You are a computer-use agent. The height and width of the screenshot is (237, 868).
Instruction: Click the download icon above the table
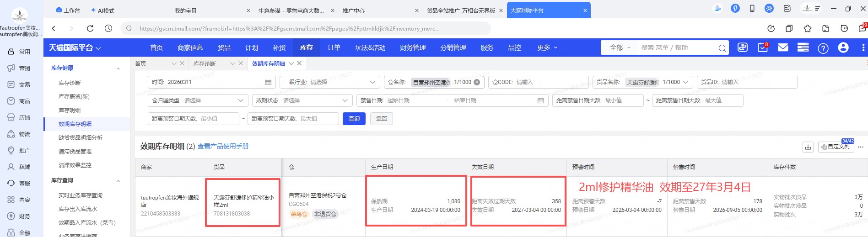tap(808, 147)
